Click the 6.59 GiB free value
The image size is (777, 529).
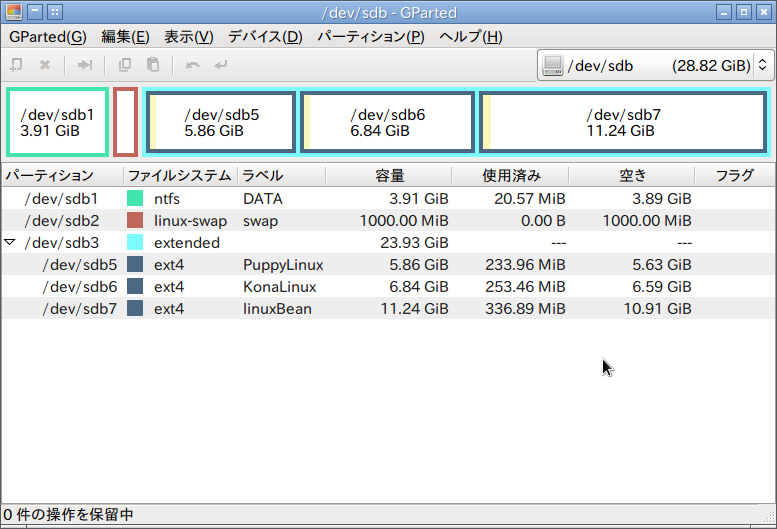662,286
